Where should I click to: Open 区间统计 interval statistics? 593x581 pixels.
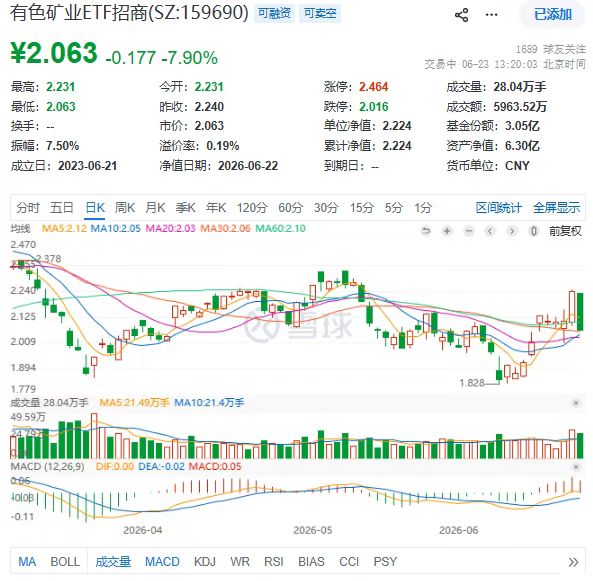pyautogui.click(x=499, y=208)
